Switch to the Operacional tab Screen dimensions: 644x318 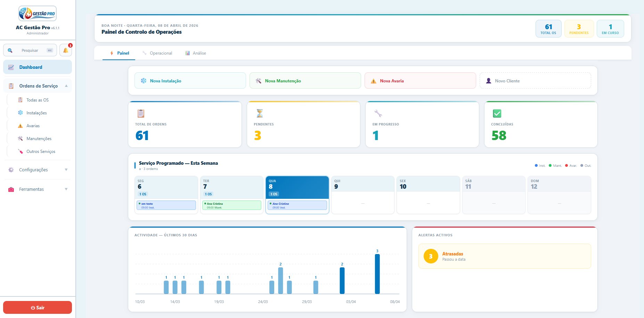[157, 53]
